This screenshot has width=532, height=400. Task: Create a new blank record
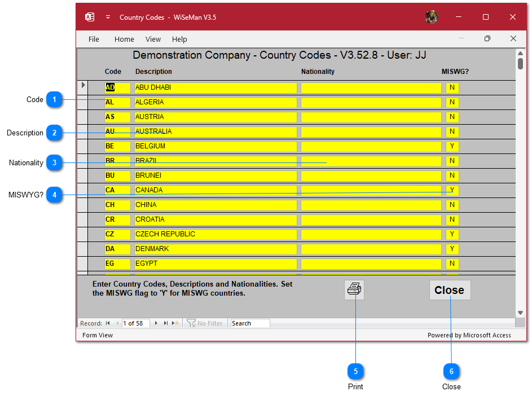tap(175, 323)
